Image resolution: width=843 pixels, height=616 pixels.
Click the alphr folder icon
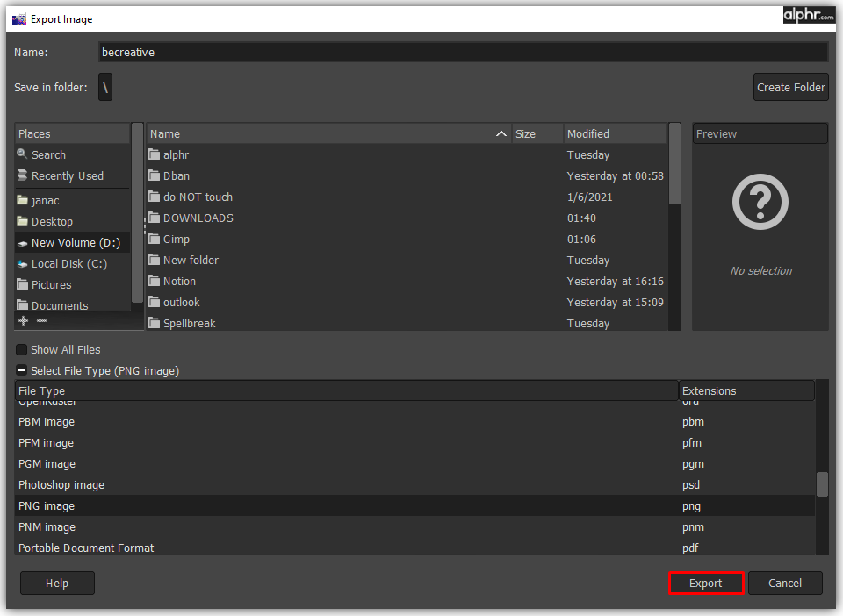click(x=155, y=154)
